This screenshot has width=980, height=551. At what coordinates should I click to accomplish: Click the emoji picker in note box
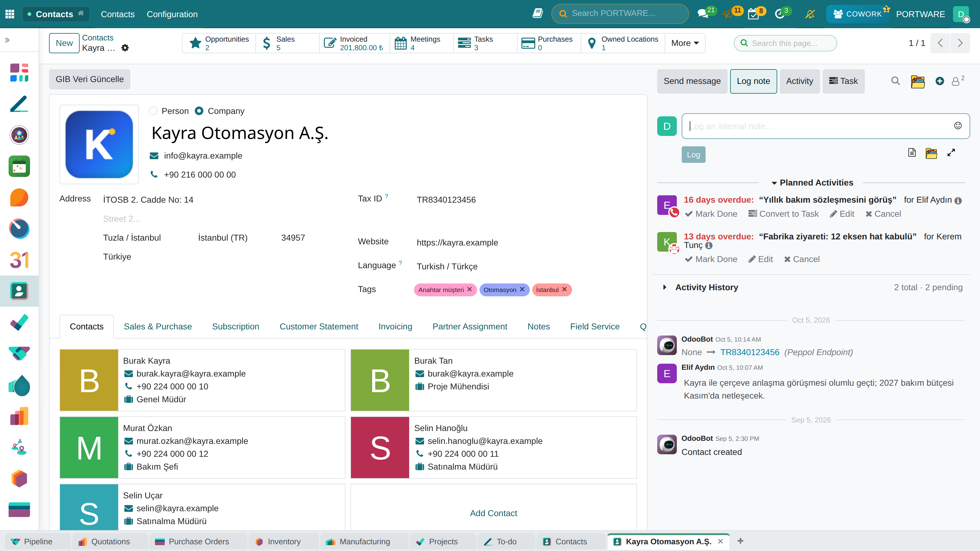point(958,126)
